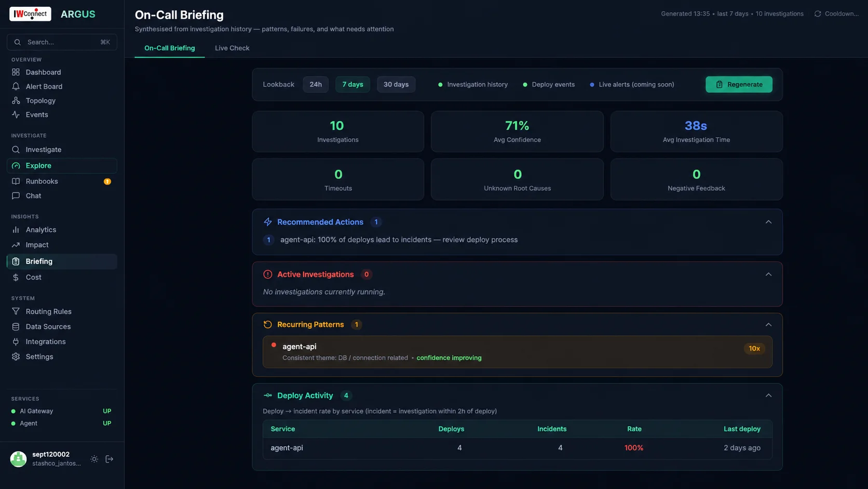Click the Settings gear icon

tap(16, 357)
